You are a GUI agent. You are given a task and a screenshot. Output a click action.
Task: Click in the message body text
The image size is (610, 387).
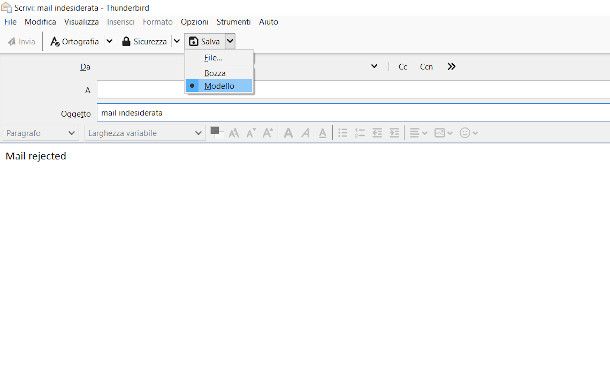36,156
